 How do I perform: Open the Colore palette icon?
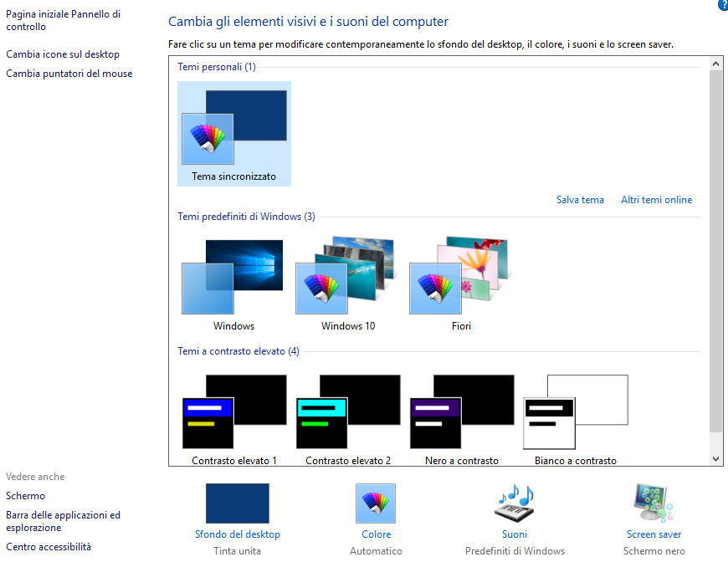[x=376, y=503]
